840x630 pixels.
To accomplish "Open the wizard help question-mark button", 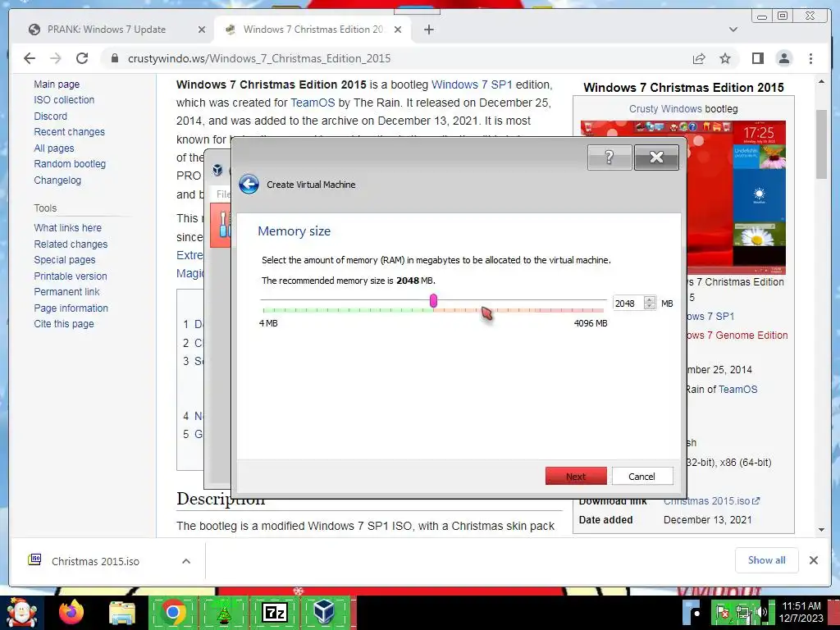I will click(x=609, y=157).
